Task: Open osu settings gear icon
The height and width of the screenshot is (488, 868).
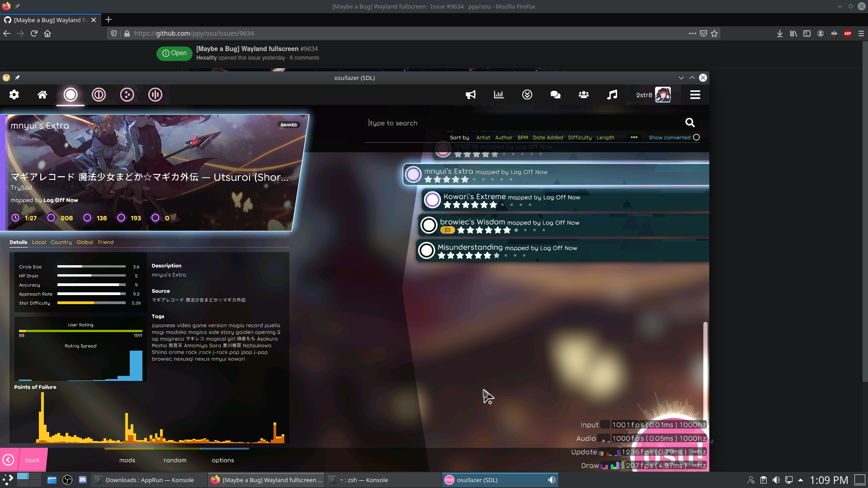Action: 14,95
